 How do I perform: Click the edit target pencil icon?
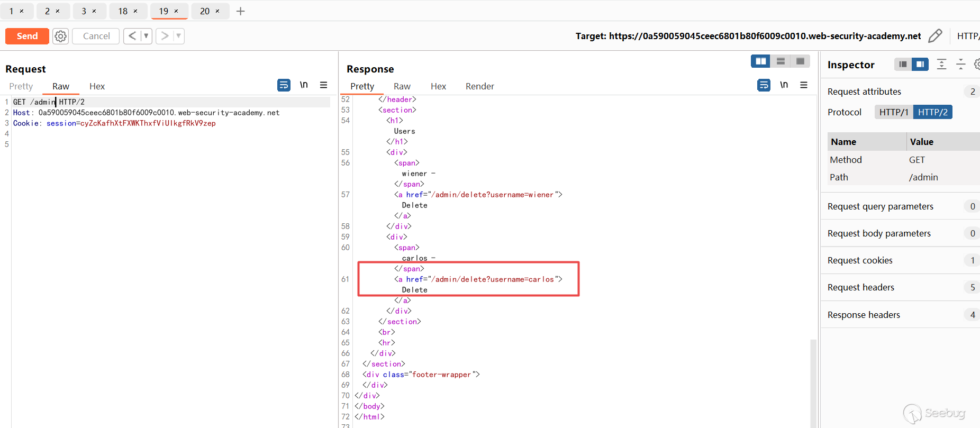[935, 36]
